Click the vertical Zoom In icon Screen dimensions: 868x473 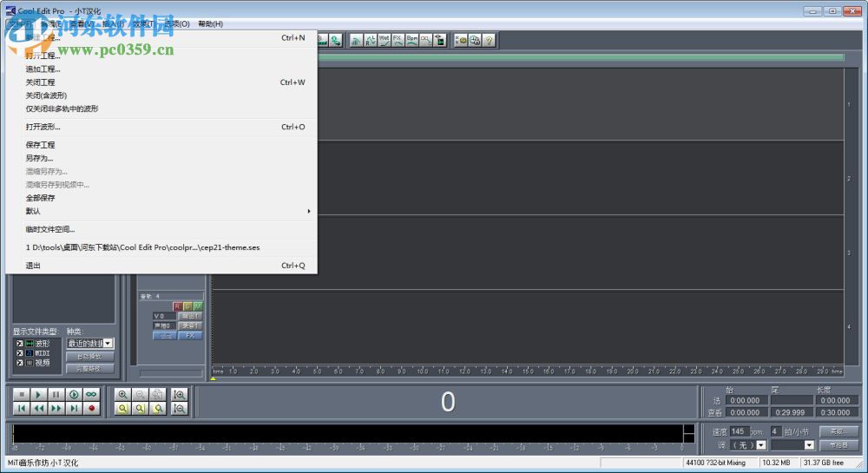tap(180, 394)
